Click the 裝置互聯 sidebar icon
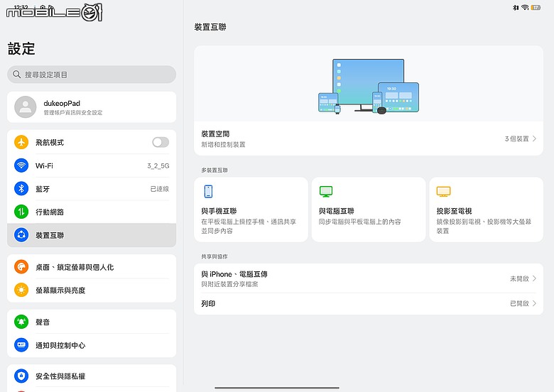554x392 pixels. tap(21, 235)
